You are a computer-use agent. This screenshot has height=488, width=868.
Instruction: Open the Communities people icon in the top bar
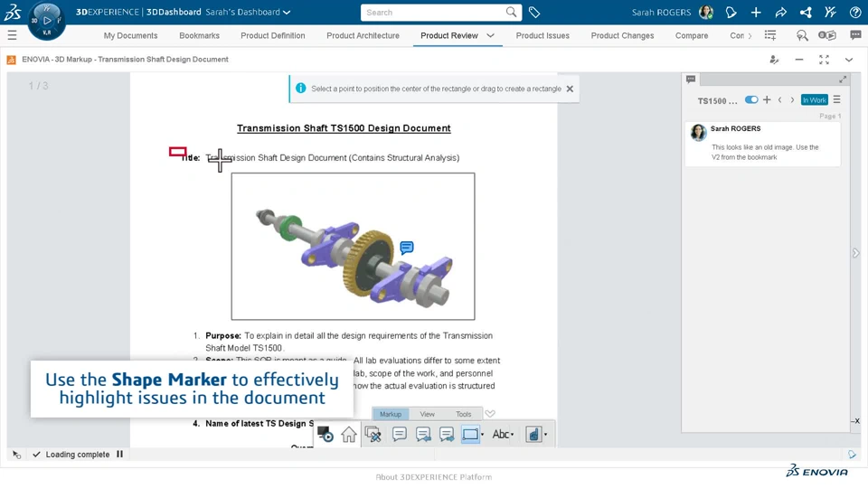point(830,12)
